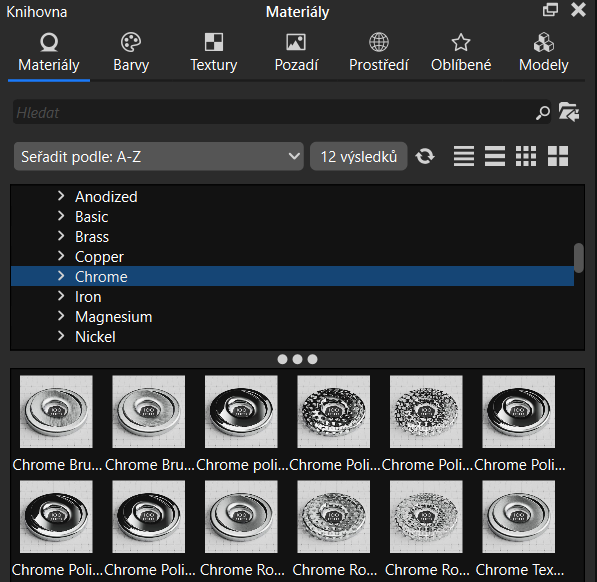
Task: Select the Iron category
Action: (88, 297)
